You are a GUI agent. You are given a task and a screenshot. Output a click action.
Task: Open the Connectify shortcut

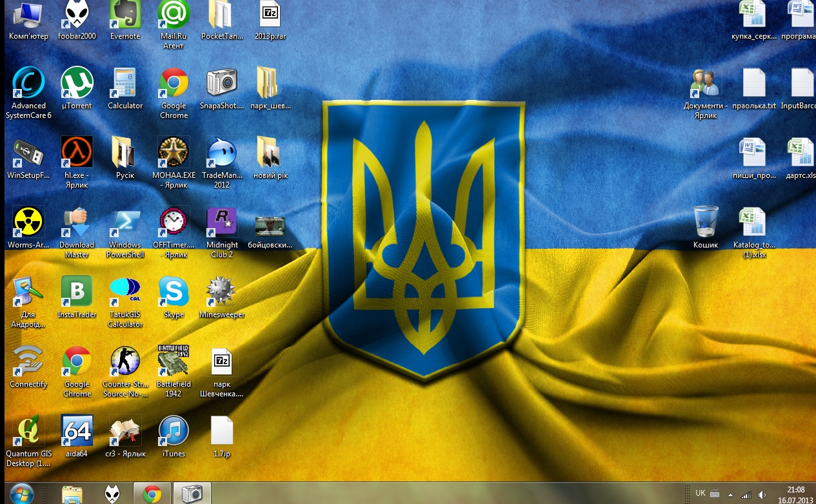click(x=28, y=367)
